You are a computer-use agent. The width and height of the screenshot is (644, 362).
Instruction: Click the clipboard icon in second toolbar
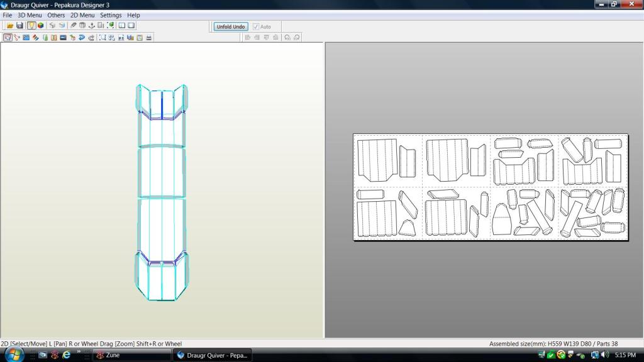tap(140, 37)
